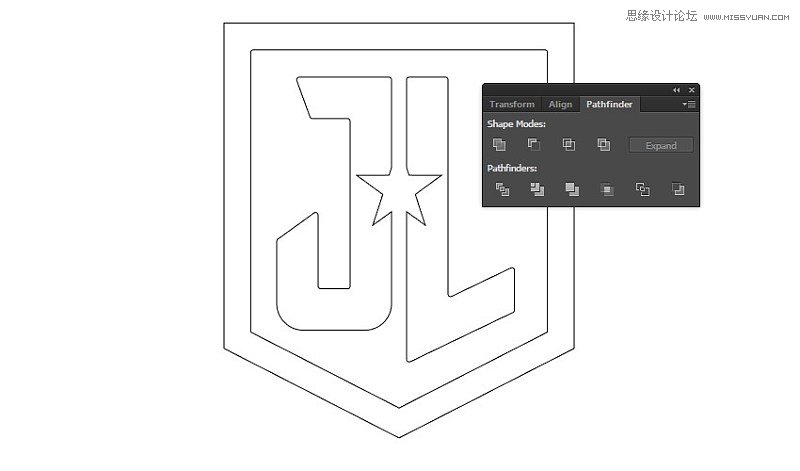The width and height of the screenshot is (800, 471).
Task: Click the Divide pathfinder icon
Action: [503, 190]
